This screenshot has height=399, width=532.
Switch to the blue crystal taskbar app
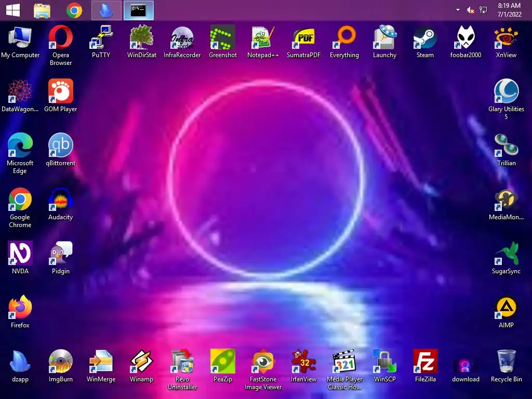[x=106, y=10]
